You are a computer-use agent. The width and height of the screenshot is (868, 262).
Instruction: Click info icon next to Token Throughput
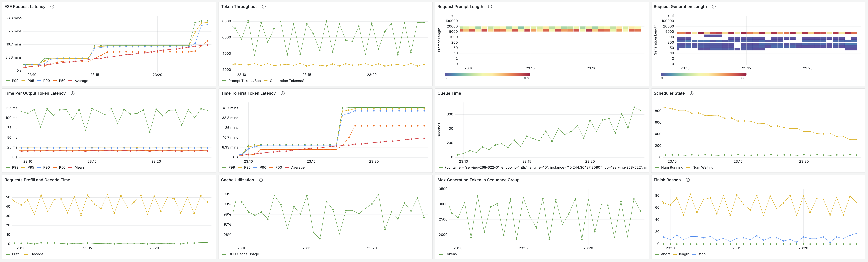tap(264, 7)
